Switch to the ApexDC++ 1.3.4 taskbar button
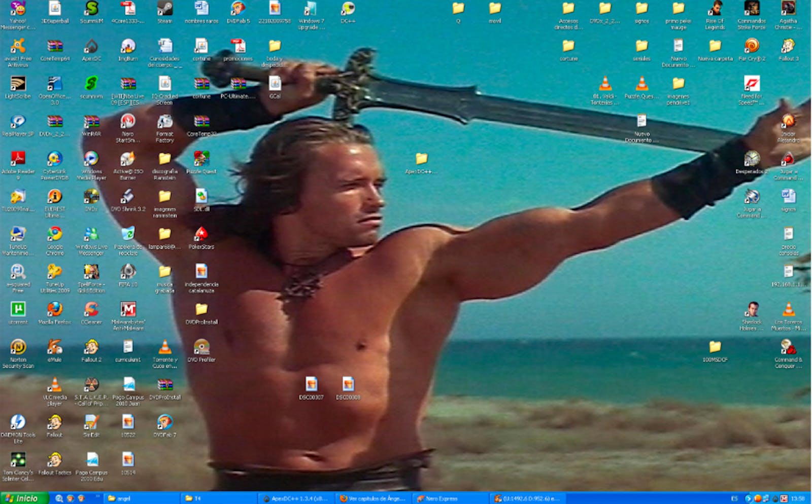 click(297, 498)
